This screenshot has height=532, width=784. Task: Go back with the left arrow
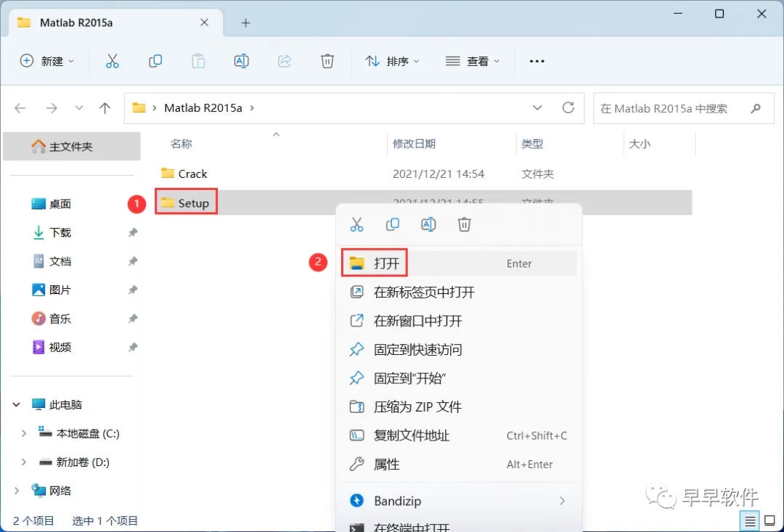(20, 108)
